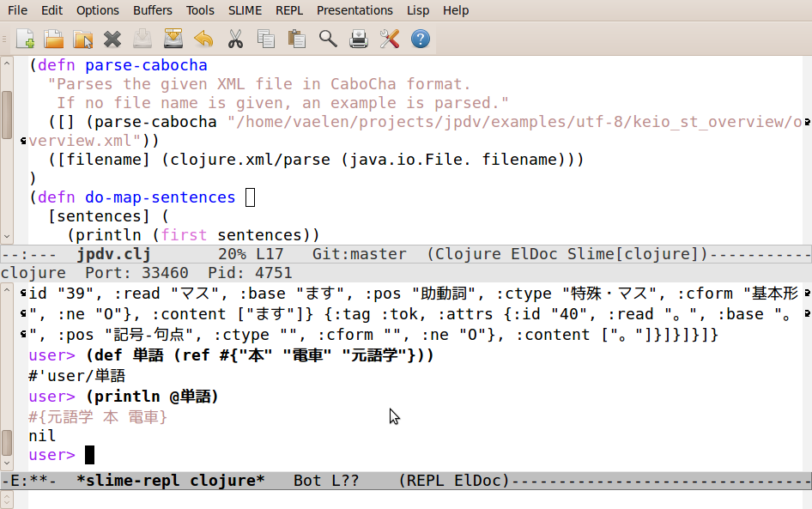Open Emacs help via the question mark icon
The width and height of the screenshot is (812, 509).
(x=419, y=39)
